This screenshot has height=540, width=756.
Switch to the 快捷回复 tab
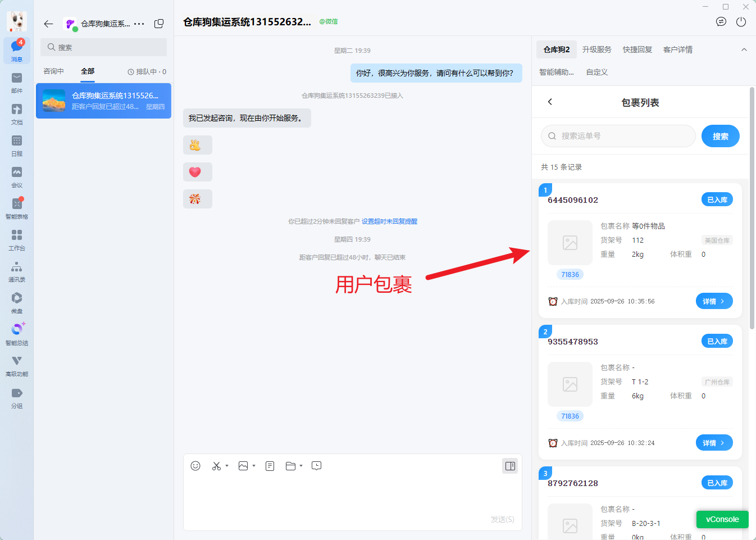point(637,49)
